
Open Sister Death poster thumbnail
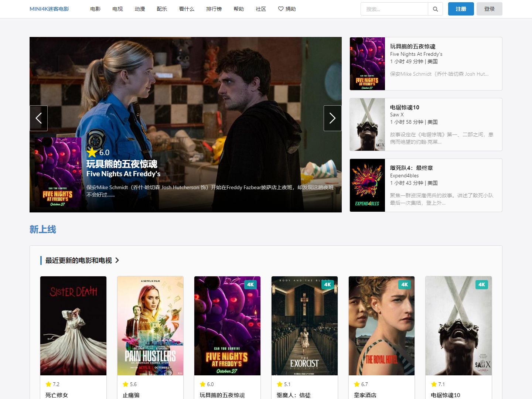pyautogui.click(x=74, y=326)
